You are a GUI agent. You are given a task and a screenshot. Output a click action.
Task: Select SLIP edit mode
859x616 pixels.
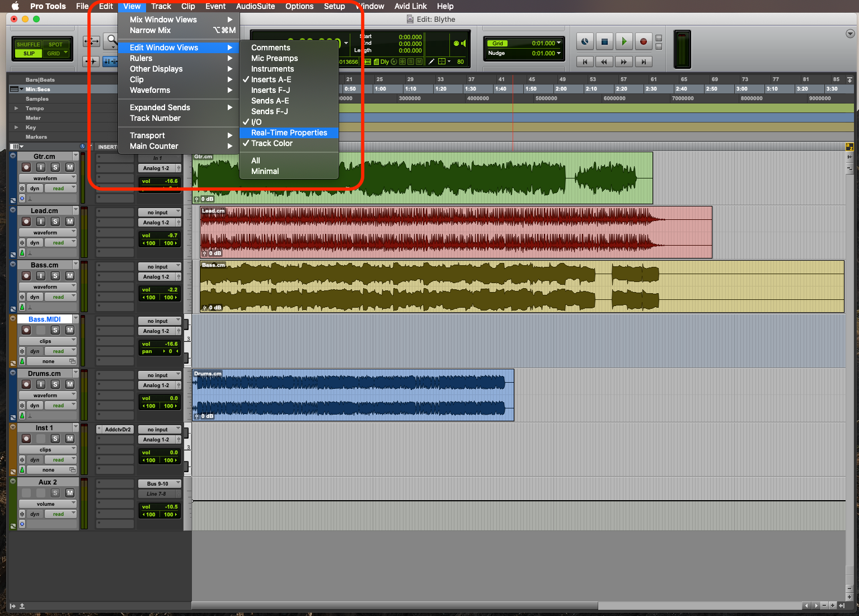pos(29,54)
